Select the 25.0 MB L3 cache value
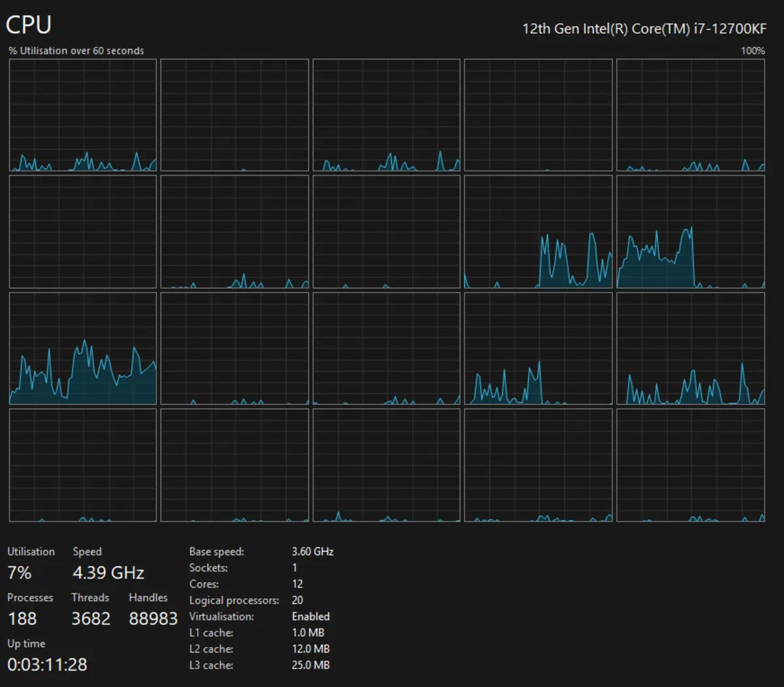The width and height of the screenshot is (784, 687). tap(311, 665)
